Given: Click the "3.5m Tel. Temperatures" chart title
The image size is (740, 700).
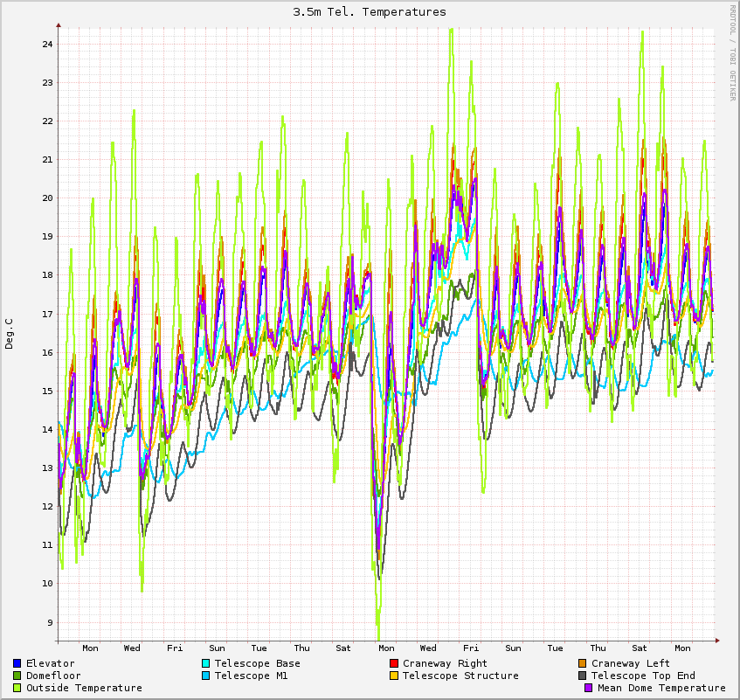Looking at the screenshot, I should pyautogui.click(x=370, y=12).
